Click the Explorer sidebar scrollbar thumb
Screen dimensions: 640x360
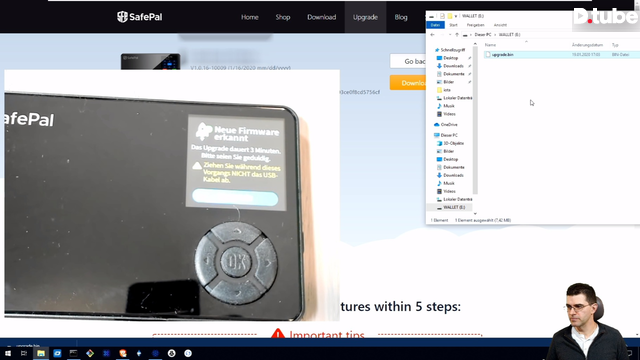click(475, 120)
